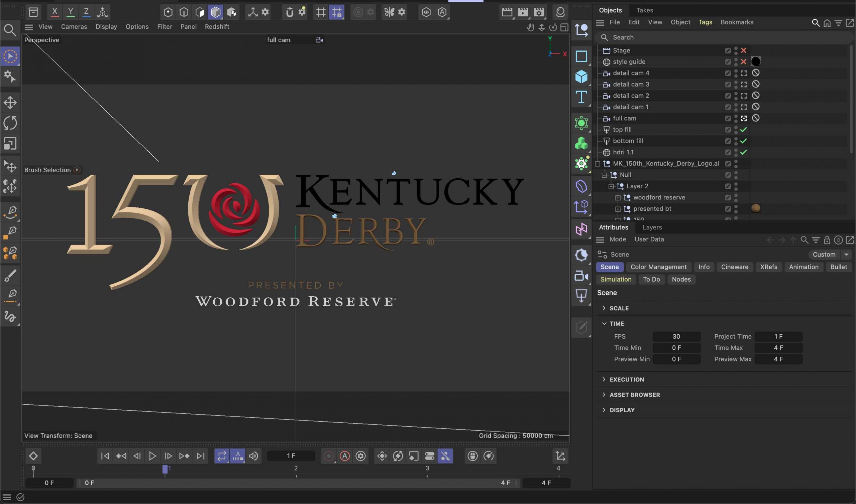856x504 pixels.
Task: Switch to the Takes tab
Action: point(644,10)
